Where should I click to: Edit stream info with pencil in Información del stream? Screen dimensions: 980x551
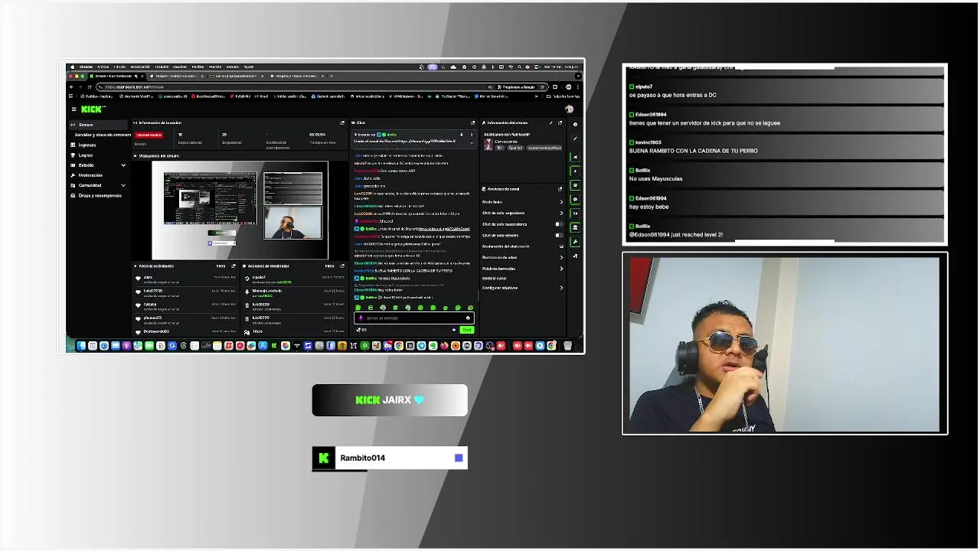click(551, 122)
